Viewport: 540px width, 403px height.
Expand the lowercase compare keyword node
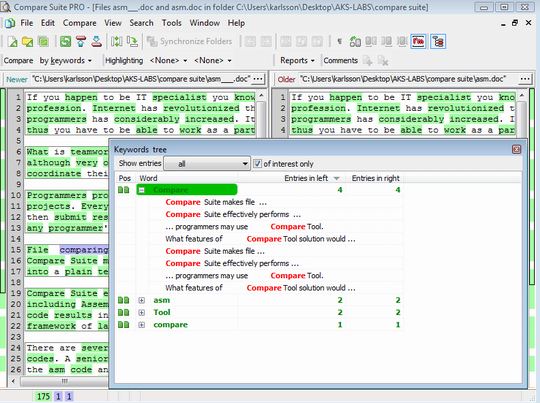point(142,325)
